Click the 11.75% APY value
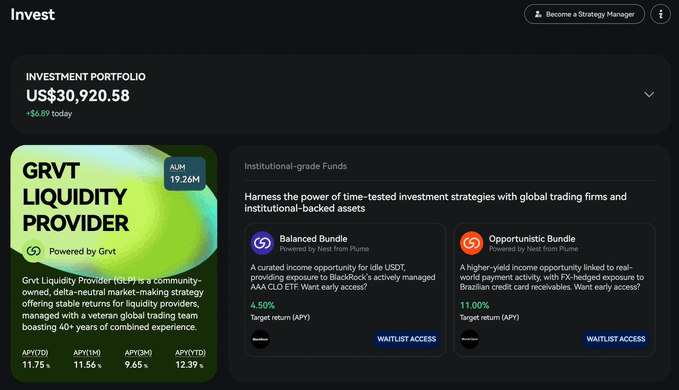 click(x=36, y=365)
